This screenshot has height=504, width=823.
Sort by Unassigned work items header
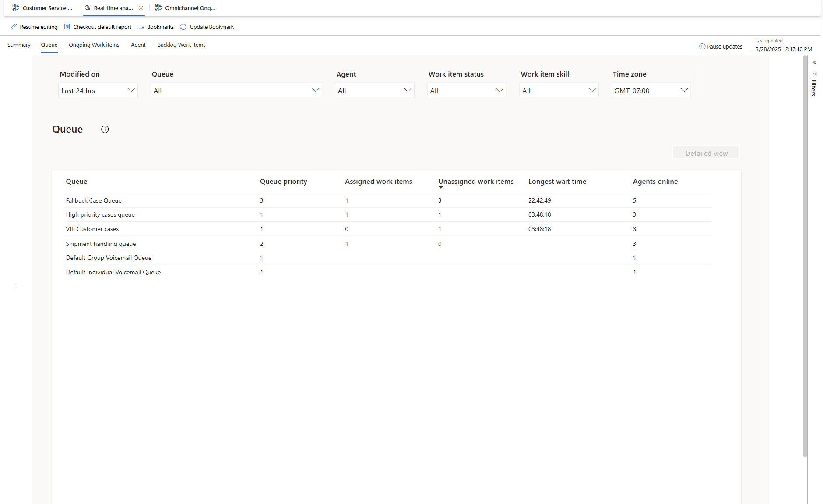tap(476, 181)
